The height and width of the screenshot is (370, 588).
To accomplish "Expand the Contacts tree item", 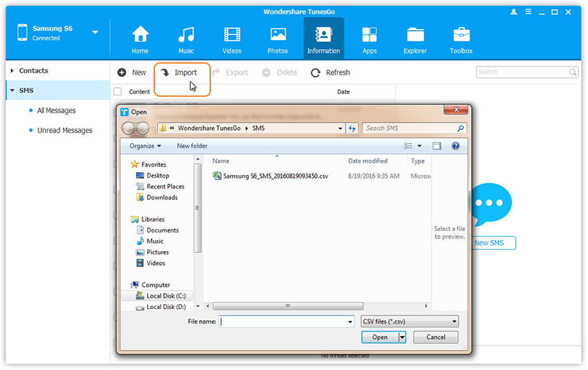I will [x=12, y=71].
